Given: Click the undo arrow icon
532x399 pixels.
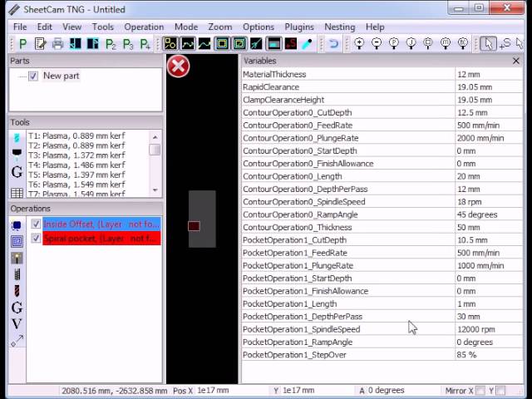Looking at the screenshot, I should [x=333, y=44].
